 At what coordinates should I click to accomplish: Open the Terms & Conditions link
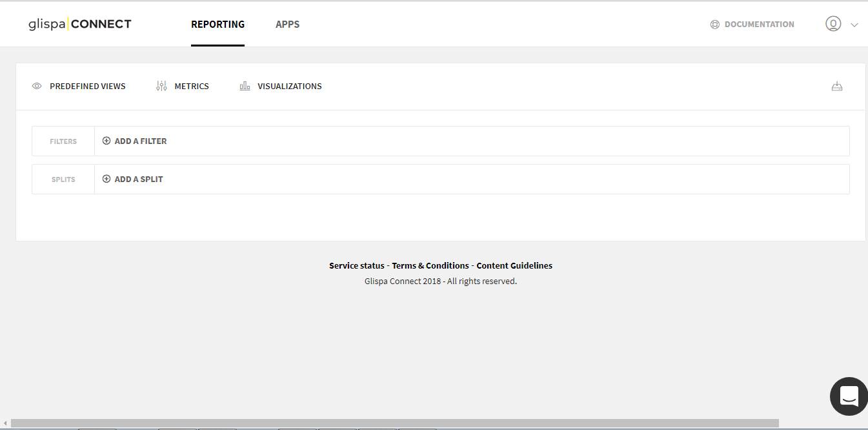[430, 265]
